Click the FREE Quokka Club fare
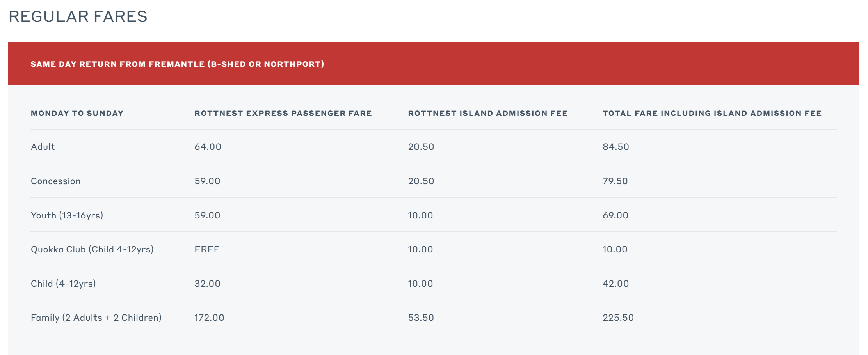The height and width of the screenshot is (355, 868). [x=207, y=249]
